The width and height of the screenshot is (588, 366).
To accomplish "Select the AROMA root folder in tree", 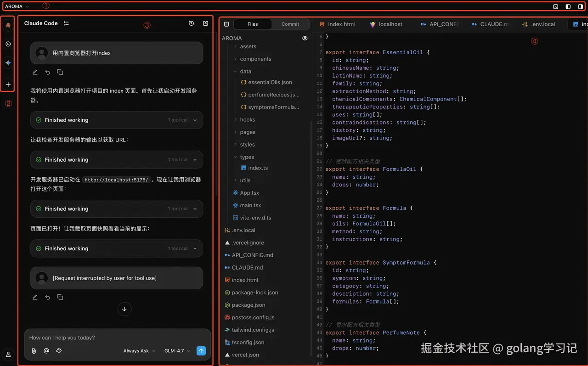I will 232,38.
